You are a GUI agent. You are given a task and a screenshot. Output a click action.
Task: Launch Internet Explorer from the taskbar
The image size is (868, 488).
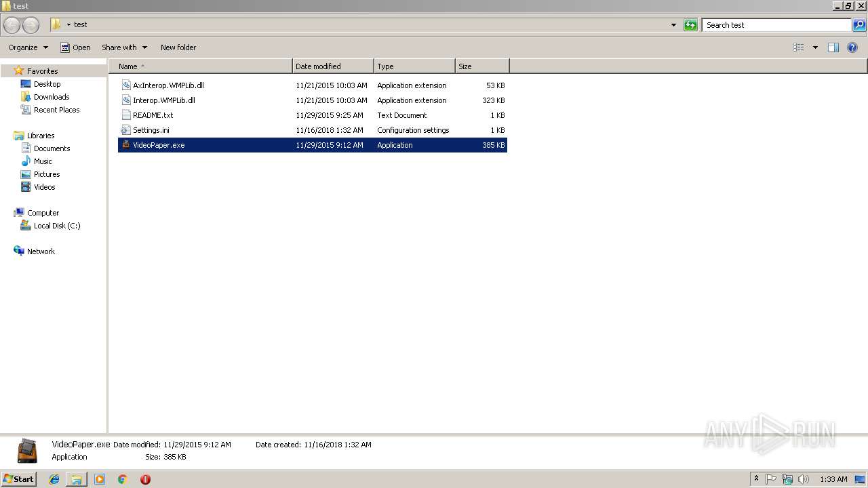[54, 479]
